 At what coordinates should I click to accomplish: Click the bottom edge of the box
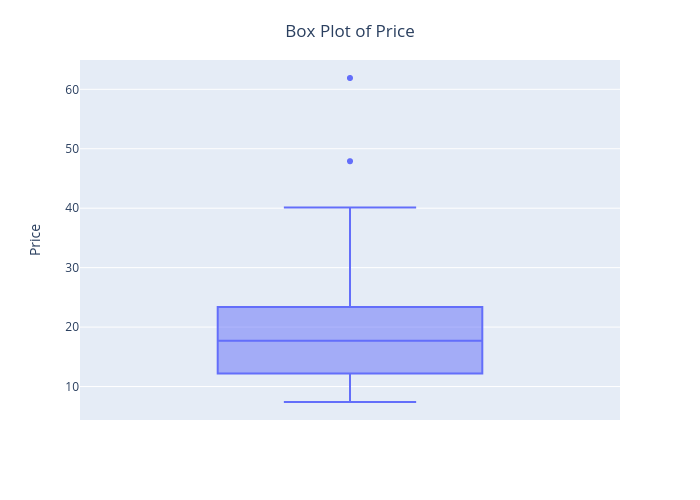tap(350, 373)
